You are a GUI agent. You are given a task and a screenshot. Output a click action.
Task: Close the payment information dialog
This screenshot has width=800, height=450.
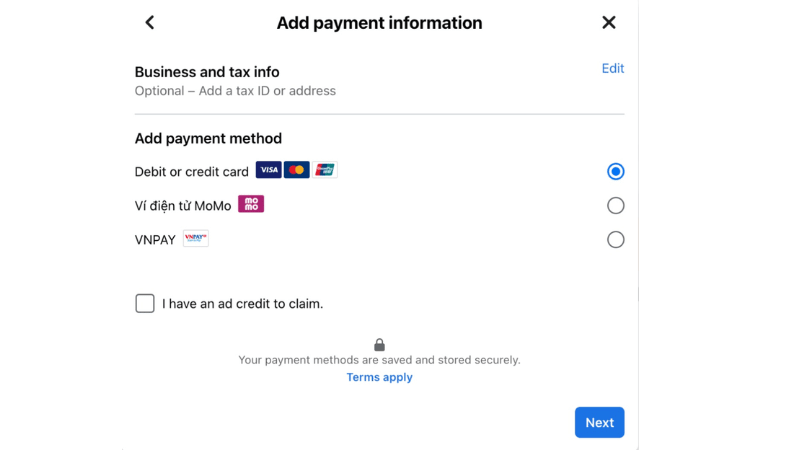click(x=608, y=22)
